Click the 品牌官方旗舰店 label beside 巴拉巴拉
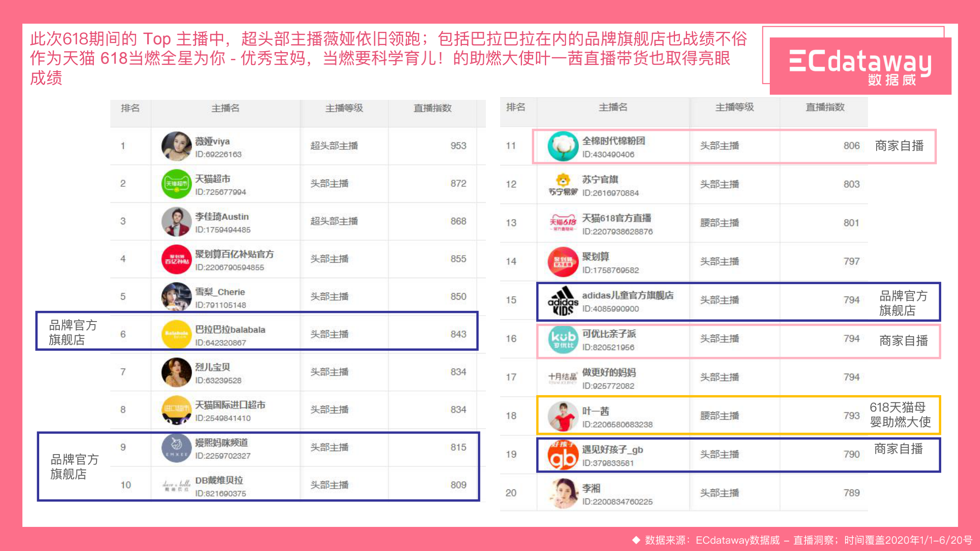This screenshot has height=551, width=980. (73, 332)
